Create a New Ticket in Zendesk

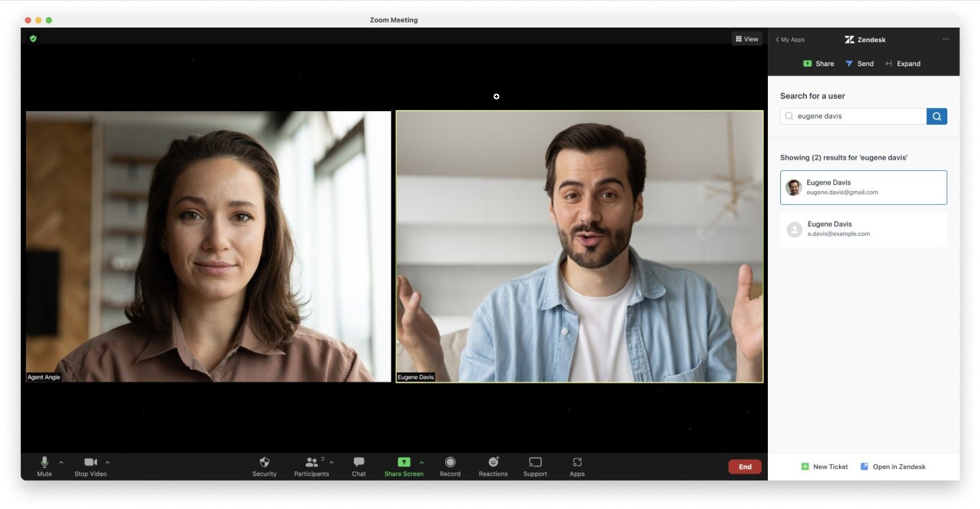tap(825, 467)
